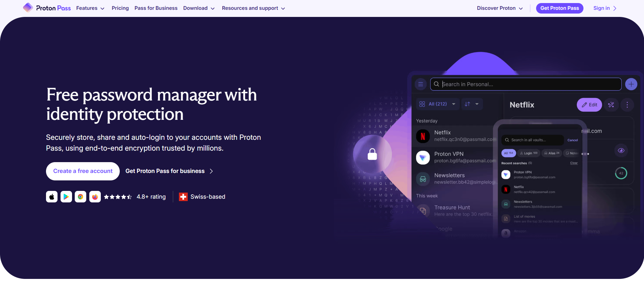
Task: Click the Firefox add-on icon
Action: point(95,197)
